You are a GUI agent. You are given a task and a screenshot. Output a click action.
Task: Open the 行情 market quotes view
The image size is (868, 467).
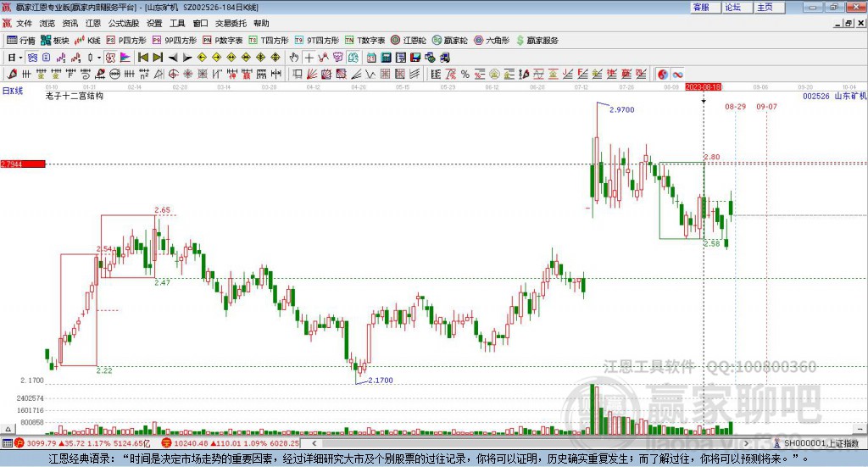pos(20,41)
